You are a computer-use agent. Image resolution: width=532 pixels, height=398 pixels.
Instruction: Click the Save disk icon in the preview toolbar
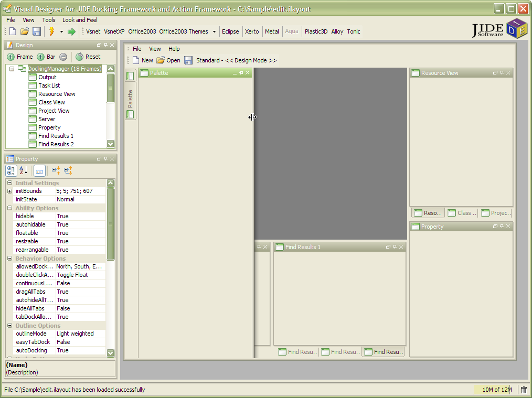point(188,60)
